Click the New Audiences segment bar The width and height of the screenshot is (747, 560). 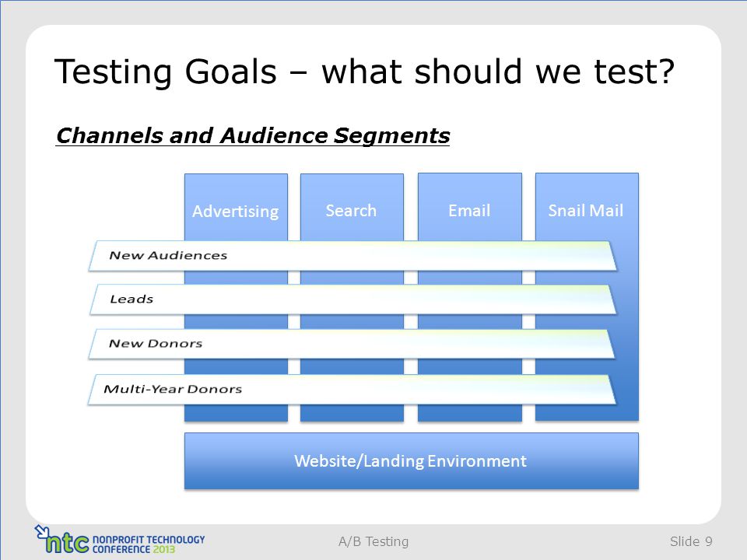pyautogui.click(x=352, y=256)
